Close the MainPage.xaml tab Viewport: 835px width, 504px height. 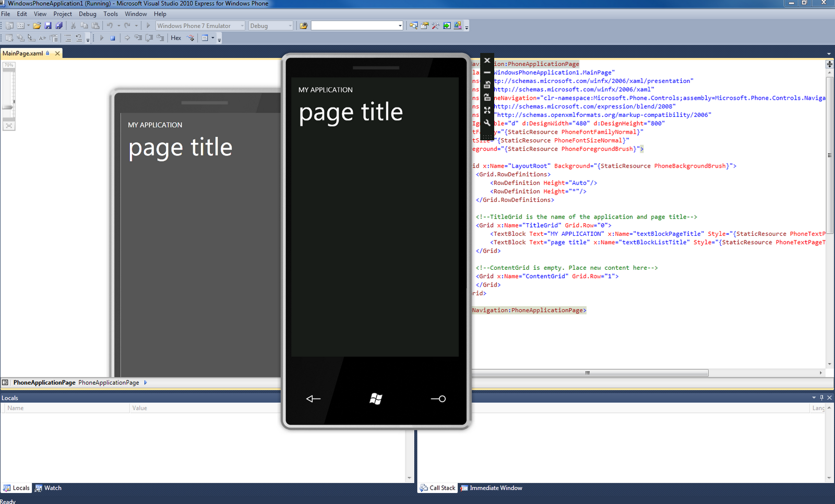click(x=57, y=53)
